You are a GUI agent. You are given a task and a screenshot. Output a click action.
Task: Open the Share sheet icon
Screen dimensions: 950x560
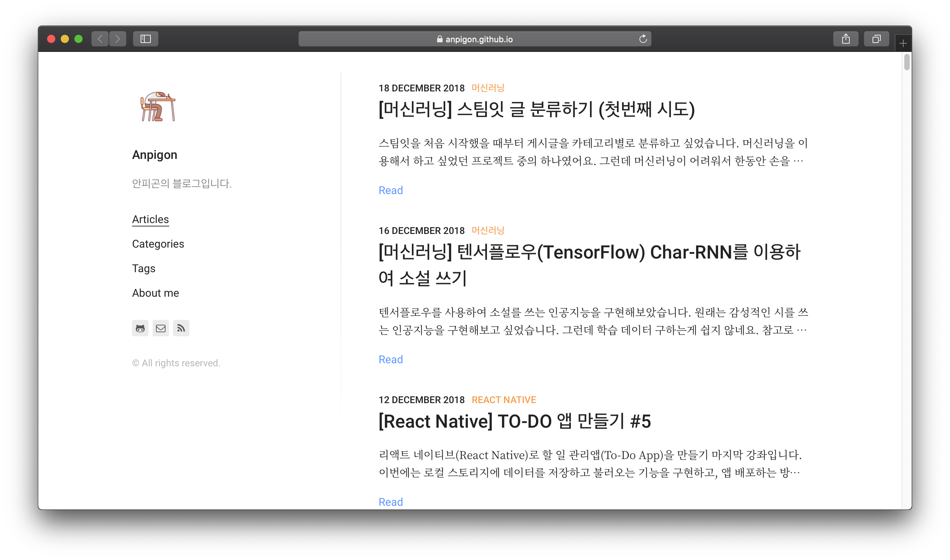(845, 39)
